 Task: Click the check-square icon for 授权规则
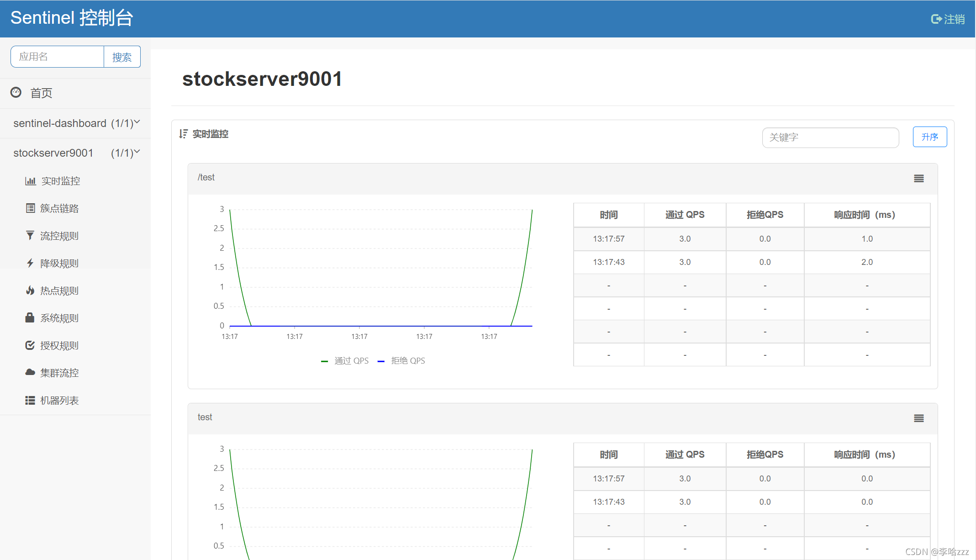[30, 345]
